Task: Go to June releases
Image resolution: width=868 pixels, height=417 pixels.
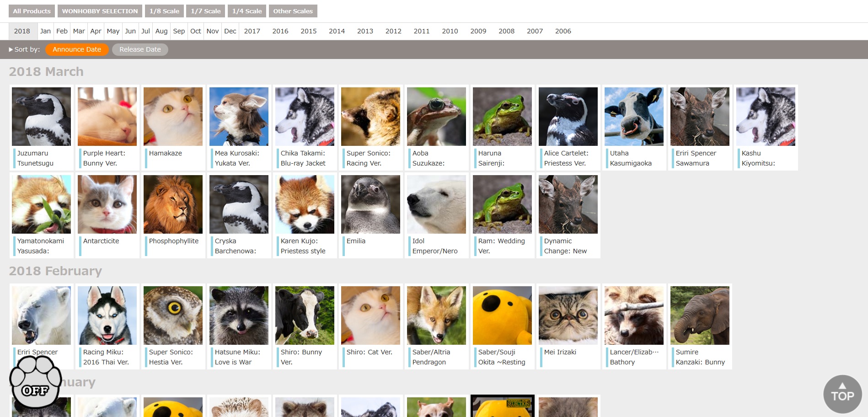Action: point(130,31)
